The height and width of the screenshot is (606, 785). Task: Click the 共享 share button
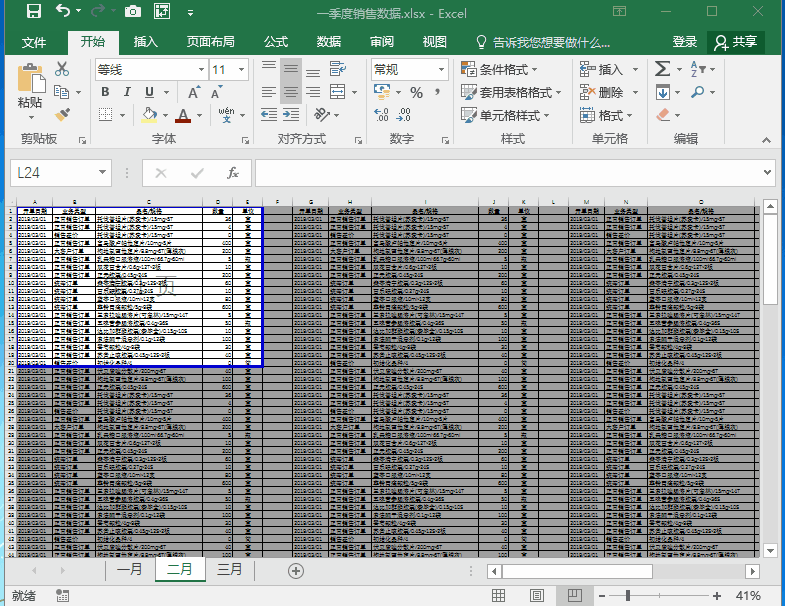(x=735, y=42)
